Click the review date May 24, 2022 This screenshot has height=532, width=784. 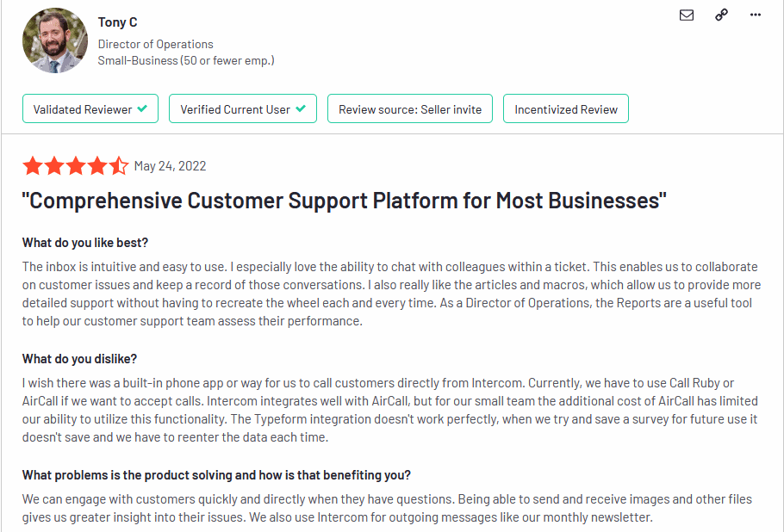(x=170, y=166)
